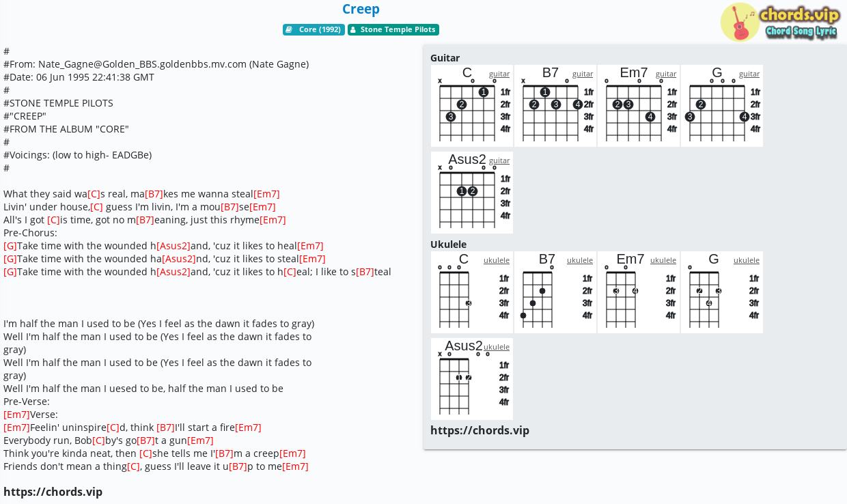Click [Em7] before 'Verse:'
This screenshot has width=847, height=504.
coord(16,415)
